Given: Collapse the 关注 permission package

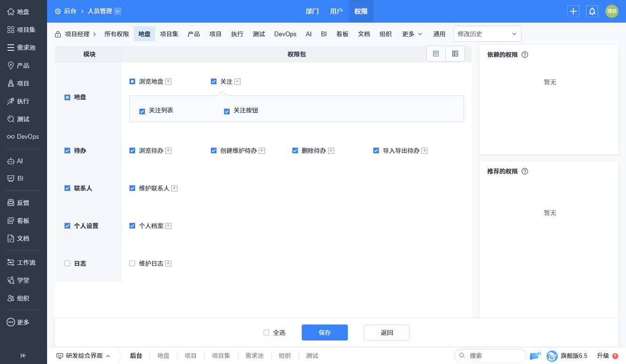Looking at the screenshot, I should tap(238, 81).
